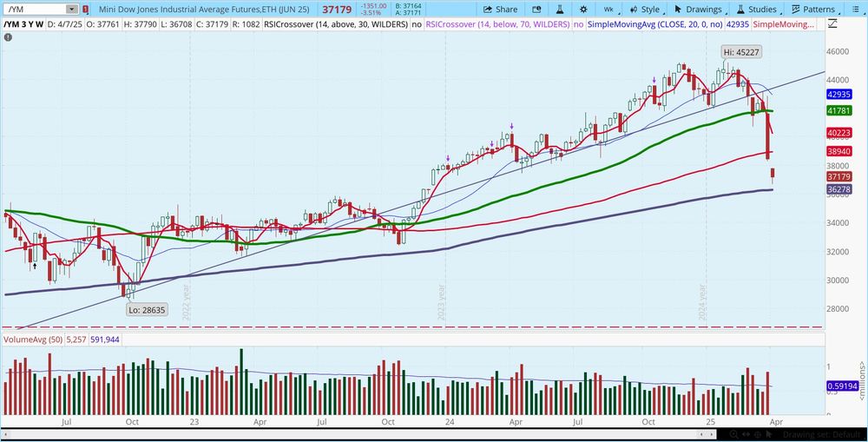Click the chart snapshot icon next to Share
868x442 pixels.
click(536, 9)
